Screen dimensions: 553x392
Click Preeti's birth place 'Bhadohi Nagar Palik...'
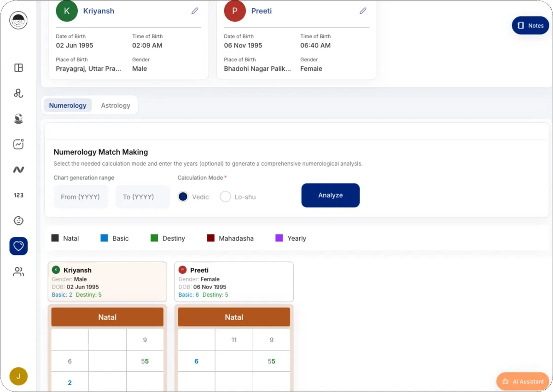258,69
